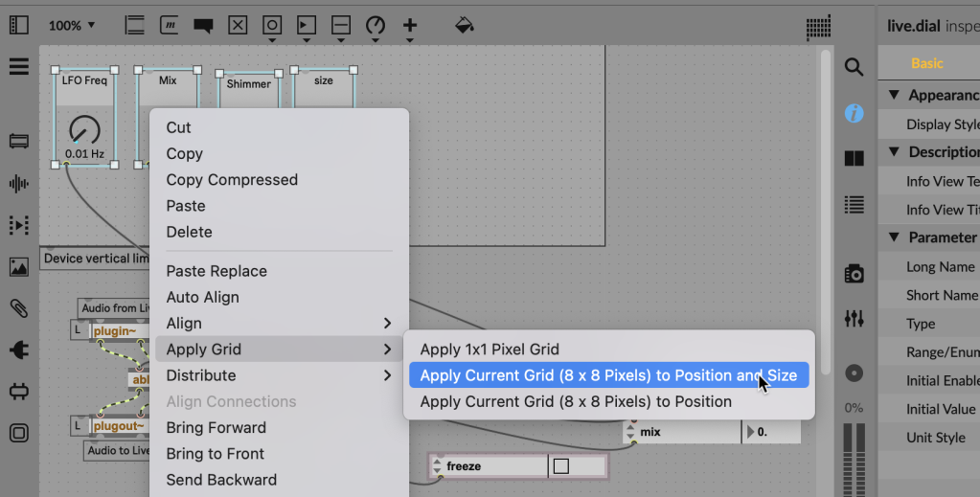Open the search icon in right sidebar
Viewport: 980px width, 497px height.
(x=854, y=67)
